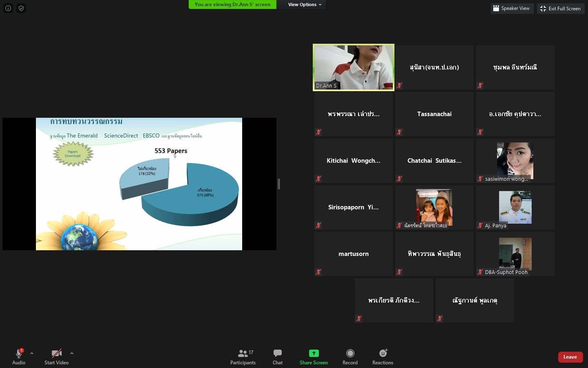The height and width of the screenshot is (368, 588).
Task: Exit Full Screen mode
Action: point(561,8)
